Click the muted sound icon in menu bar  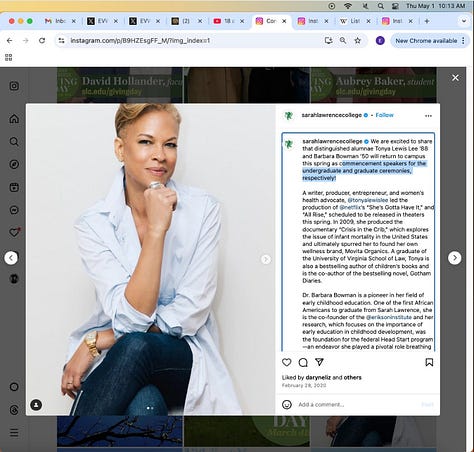[365, 6]
